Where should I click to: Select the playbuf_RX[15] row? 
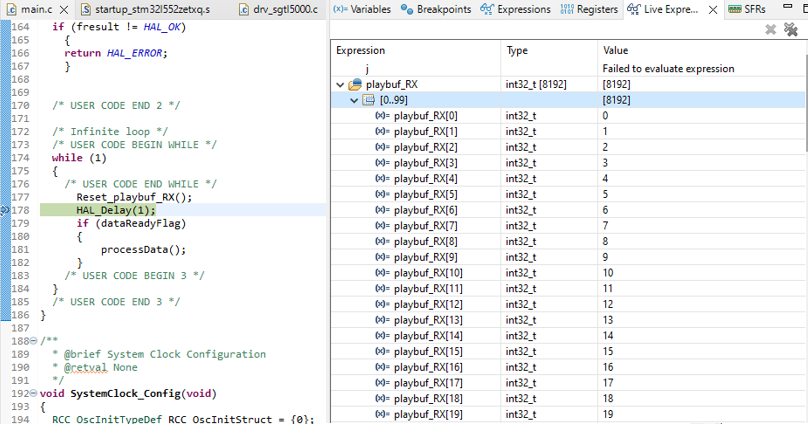coord(567,351)
